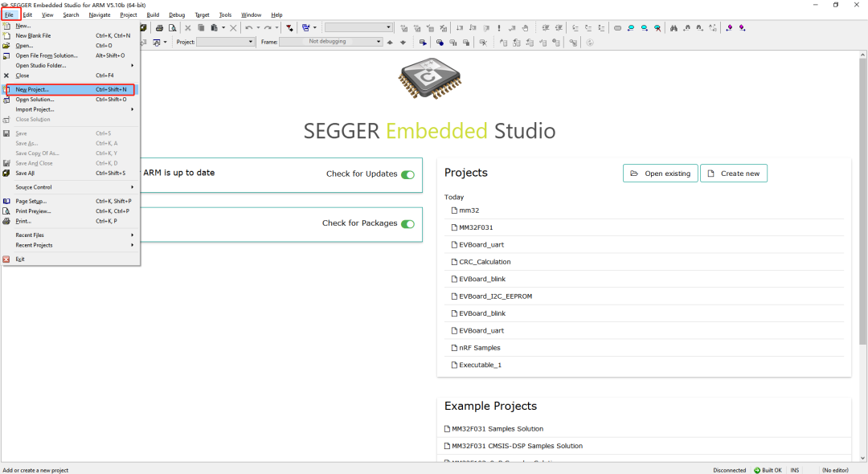
Task: Open MM32F031 CMSIS-DSP Samples Solution example
Action: (513, 446)
